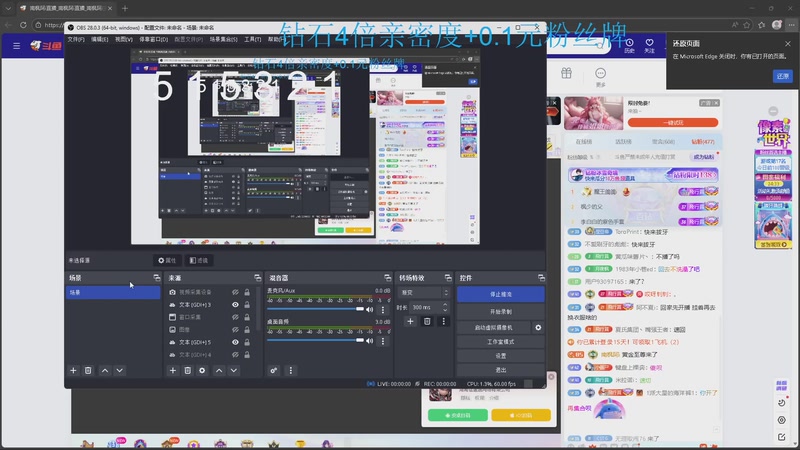Mute the 麦克风/Aux speaker icon
The height and width of the screenshot is (450, 800).
tap(369, 309)
